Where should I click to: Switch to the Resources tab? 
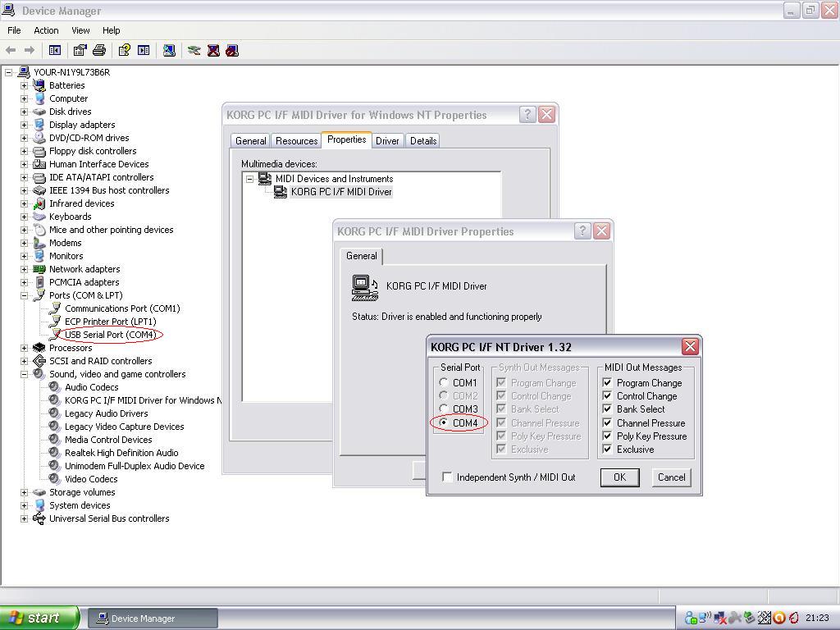click(296, 141)
